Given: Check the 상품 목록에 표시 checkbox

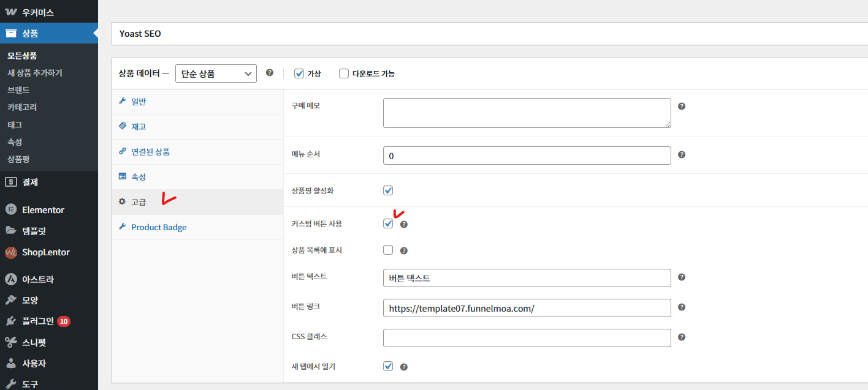Looking at the screenshot, I should coord(388,250).
